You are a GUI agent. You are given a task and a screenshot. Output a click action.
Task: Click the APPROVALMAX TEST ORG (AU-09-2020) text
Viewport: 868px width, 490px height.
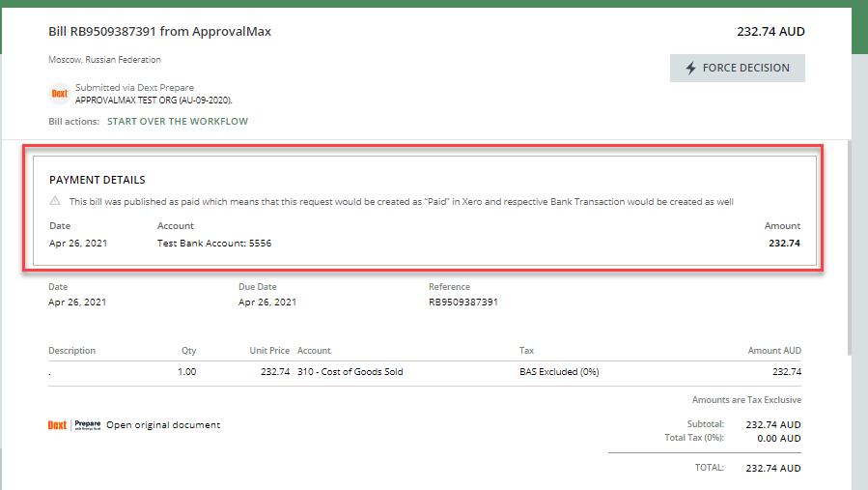coord(154,101)
